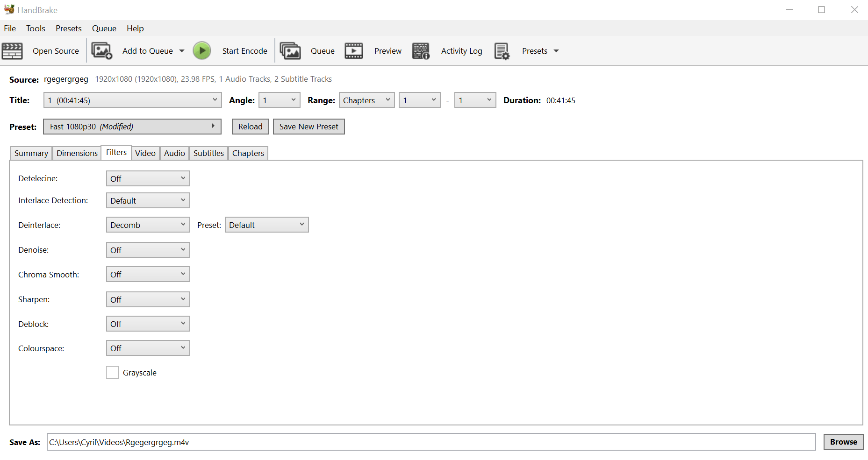868x460 pixels.
Task: Open the Deblock dropdown
Action: 148,324
